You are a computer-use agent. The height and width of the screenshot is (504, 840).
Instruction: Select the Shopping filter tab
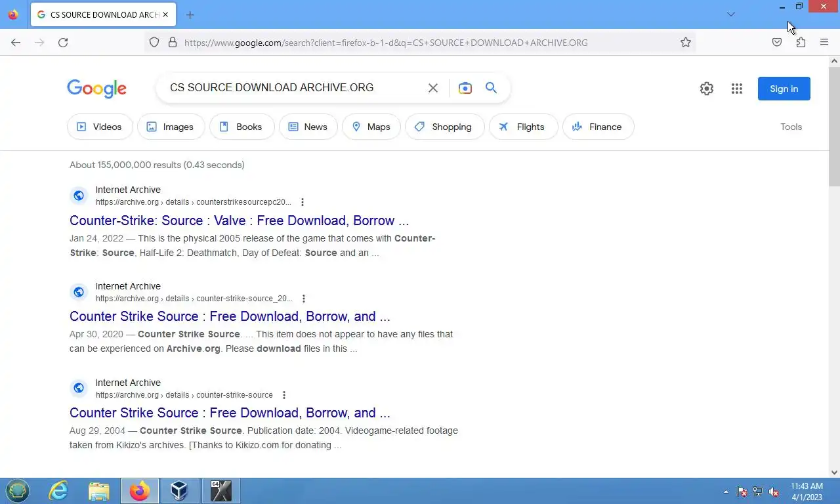click(445, 127)
